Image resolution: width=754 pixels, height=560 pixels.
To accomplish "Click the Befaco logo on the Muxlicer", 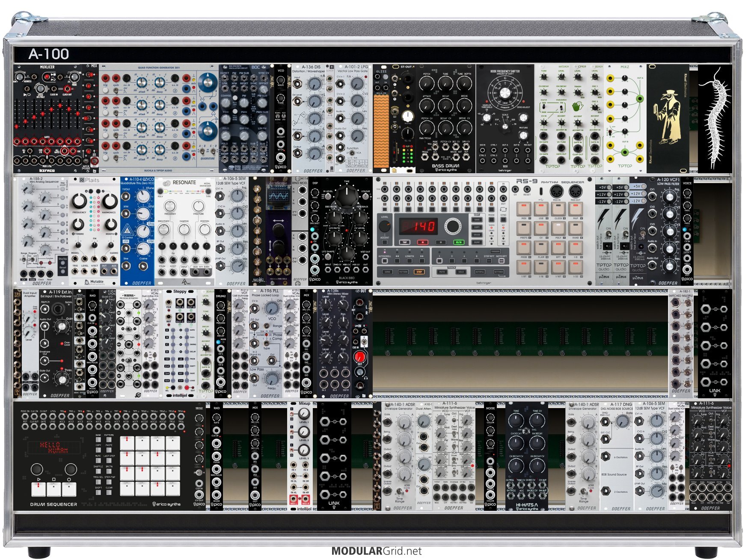I will 47,170.
